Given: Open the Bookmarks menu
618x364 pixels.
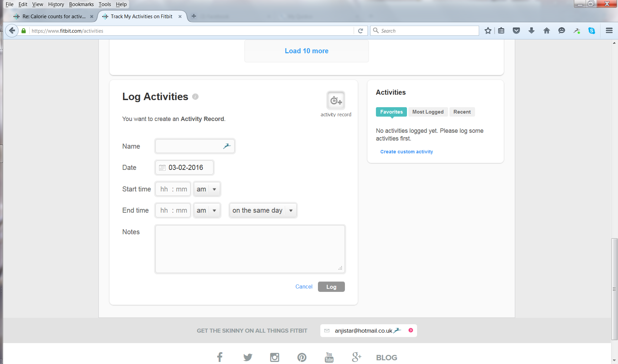Looking at the screenshot, I should tap(81, 4).
